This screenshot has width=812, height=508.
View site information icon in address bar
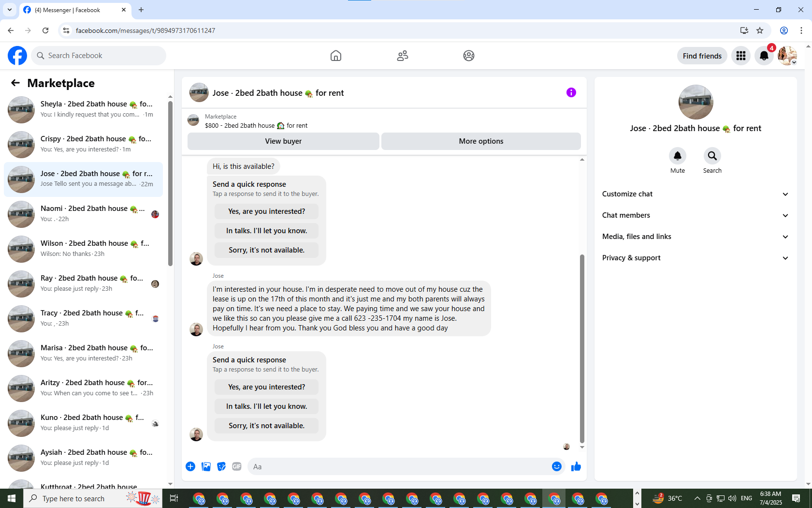[x=66, y=30]
